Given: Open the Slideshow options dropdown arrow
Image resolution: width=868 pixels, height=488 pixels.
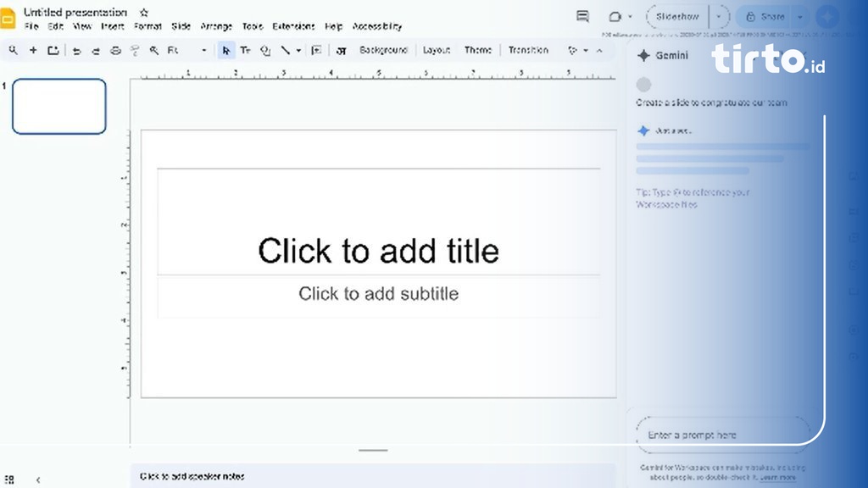Looking at the screenshot, I should coord(720,17).
